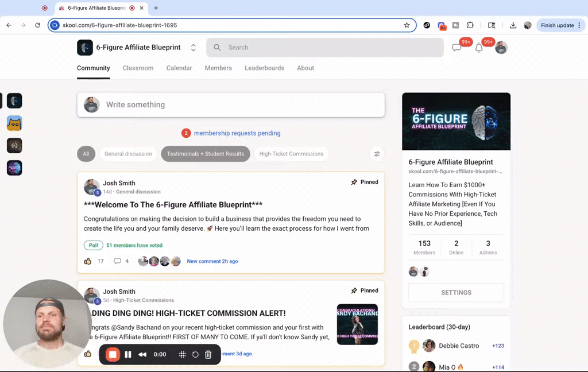Screen dimensions: 588x372
Task: Open the browser extensions puzzle icon
Action: pyautogui.click(x=470, y=25)
